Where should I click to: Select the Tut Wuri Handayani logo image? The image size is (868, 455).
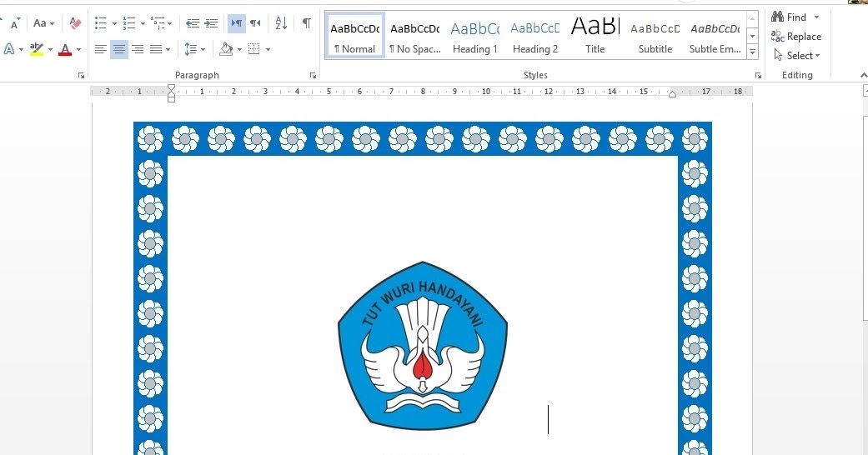423,345
